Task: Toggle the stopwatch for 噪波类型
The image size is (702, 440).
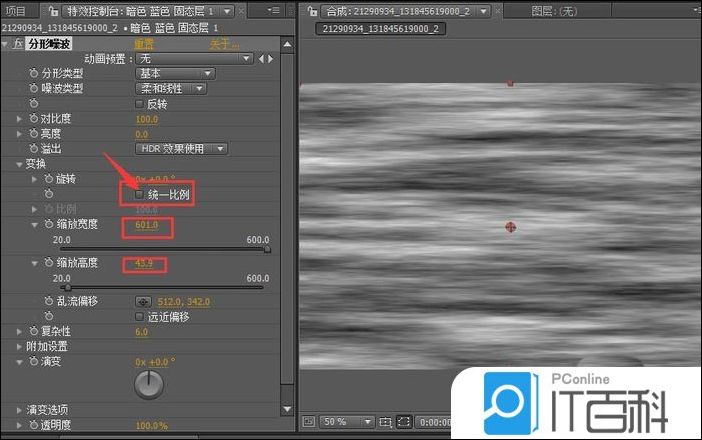Action: click(34, 88)
